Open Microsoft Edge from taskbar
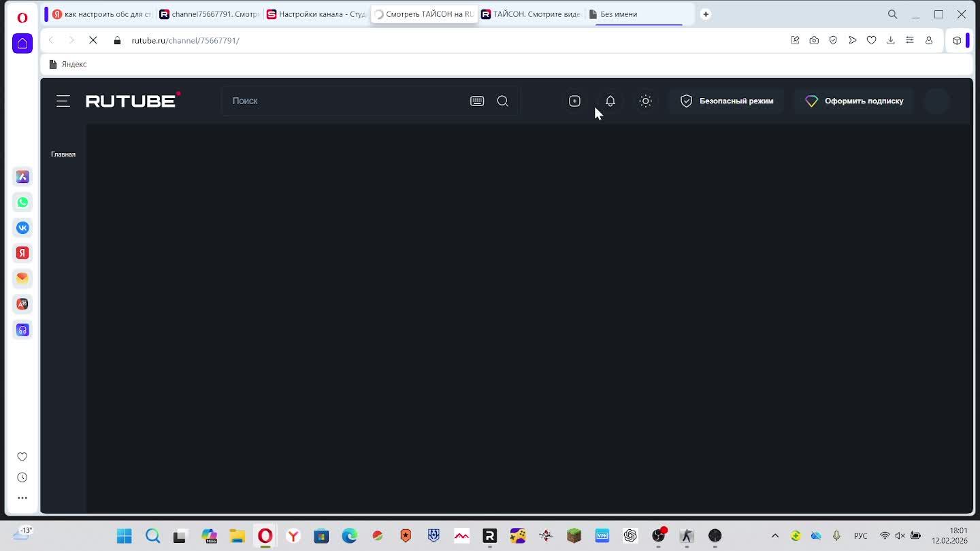This screenshot has width=980, height=551. pyautogui.click(x=350, y=536)
